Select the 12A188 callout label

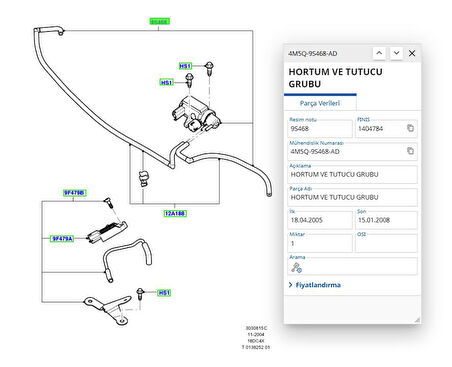point(175,213)
